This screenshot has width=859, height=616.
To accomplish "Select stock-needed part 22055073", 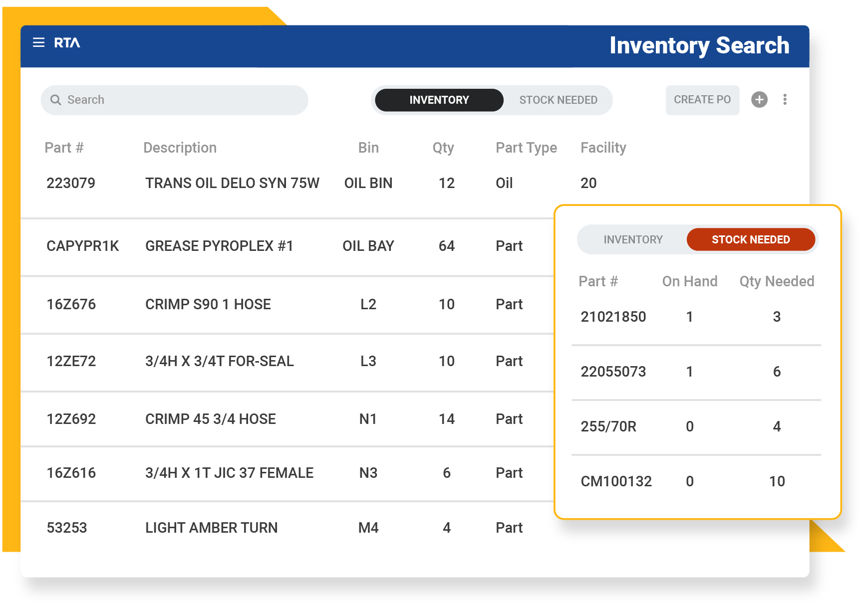I will (613, 372).
